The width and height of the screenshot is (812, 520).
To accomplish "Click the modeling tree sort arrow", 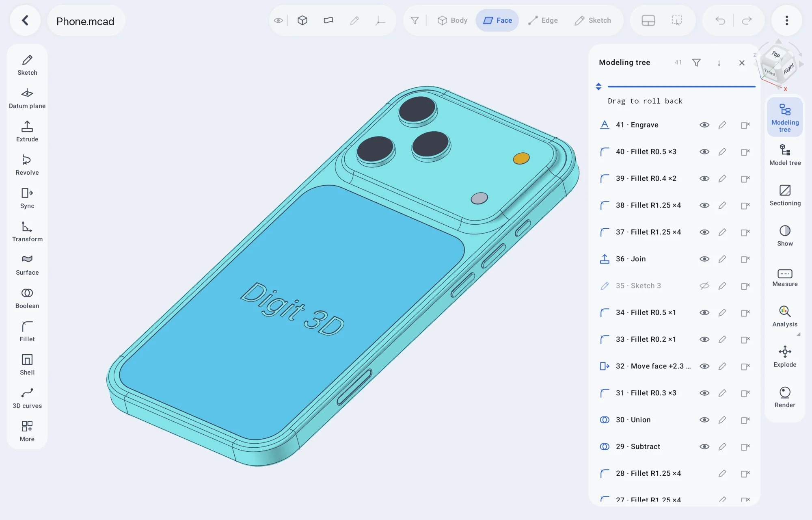I will [719, 63].
